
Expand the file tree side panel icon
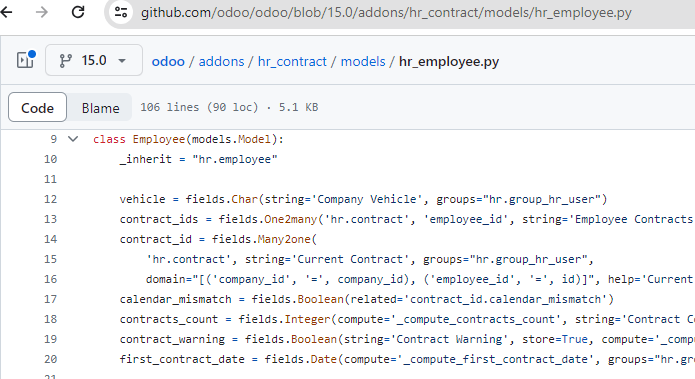pos(25,60)
